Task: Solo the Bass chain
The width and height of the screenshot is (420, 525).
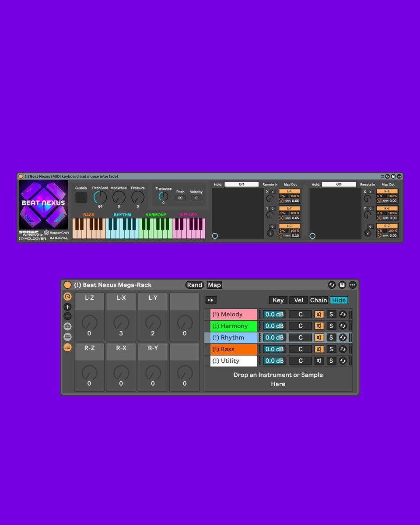Action: click(331, 349)
